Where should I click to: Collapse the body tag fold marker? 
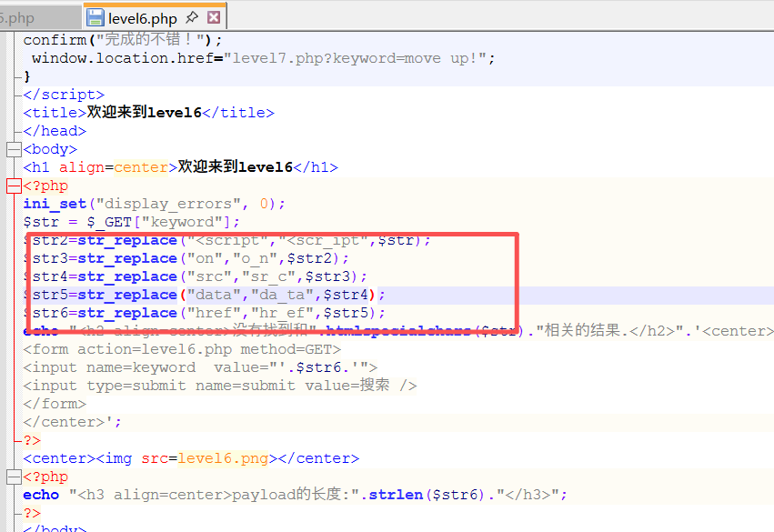pos(14,149)
